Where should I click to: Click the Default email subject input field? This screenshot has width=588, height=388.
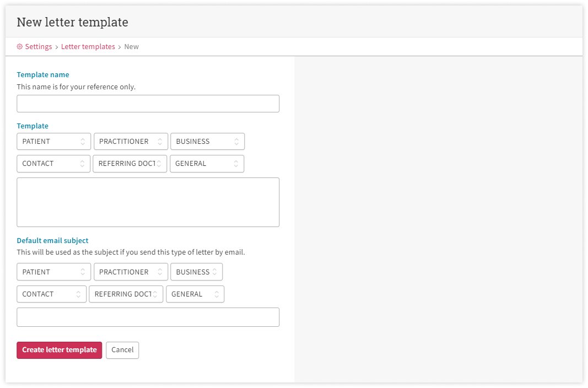point(148,317)
